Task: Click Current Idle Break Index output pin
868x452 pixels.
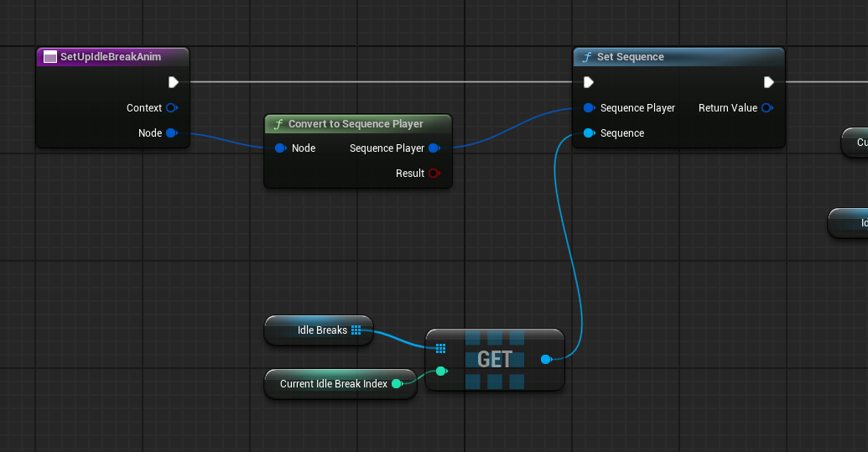Action: click(397, 384)
